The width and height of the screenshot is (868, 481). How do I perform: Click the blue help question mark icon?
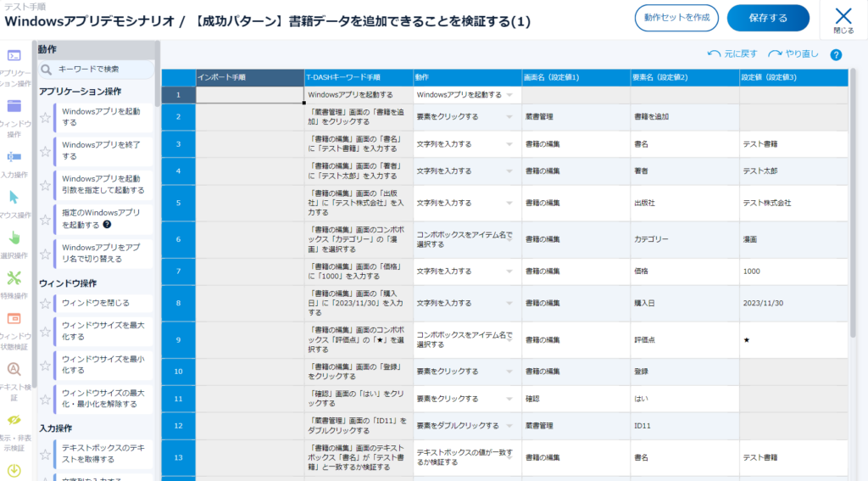coord(836,55)
